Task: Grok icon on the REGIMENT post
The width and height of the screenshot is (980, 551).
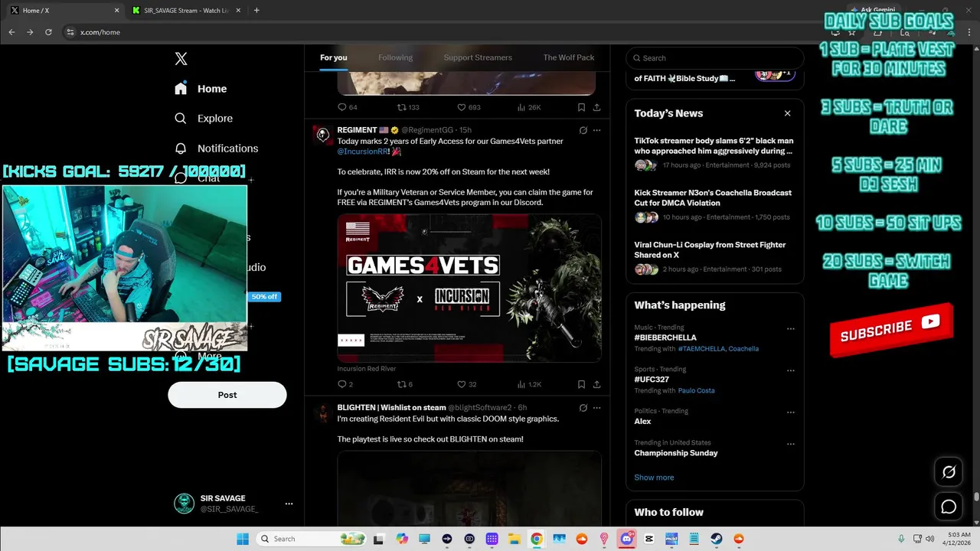Action: [583, 130]
